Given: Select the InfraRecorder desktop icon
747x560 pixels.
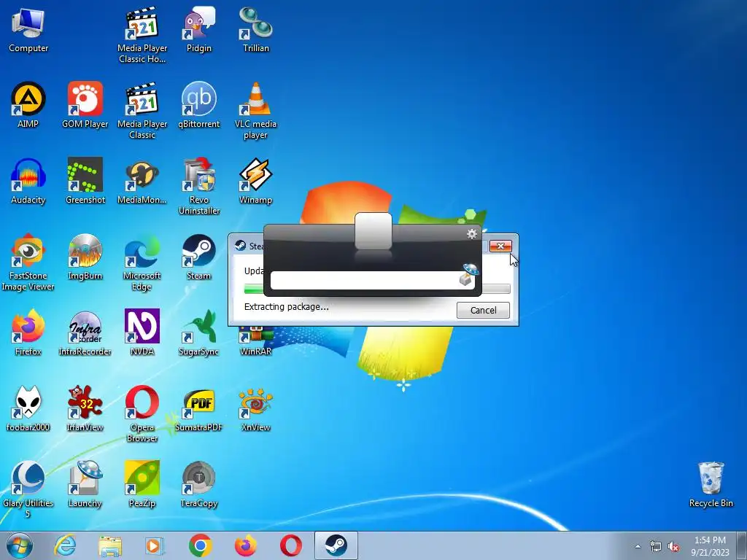Looking at the screenshot, I should pos(85,332).
